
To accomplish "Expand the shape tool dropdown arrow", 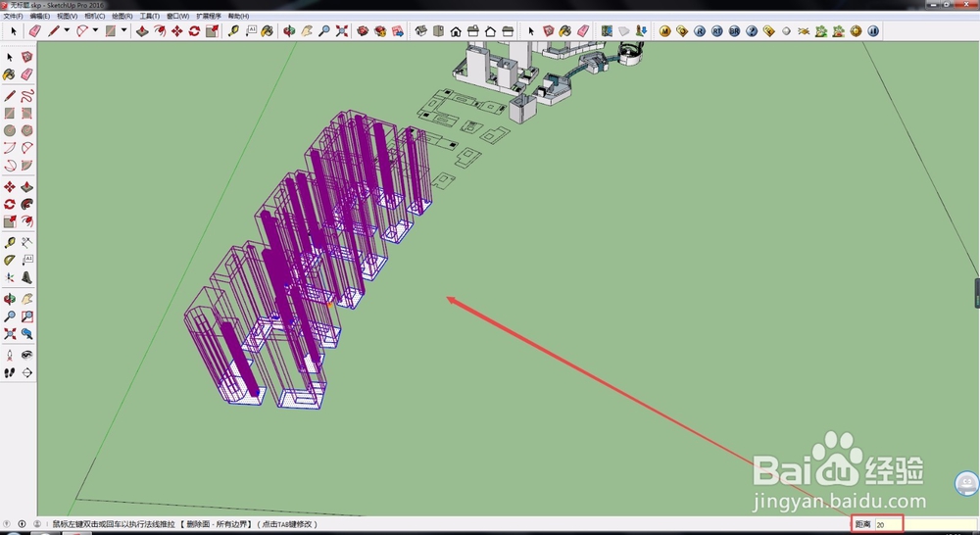I will (123, 30).
